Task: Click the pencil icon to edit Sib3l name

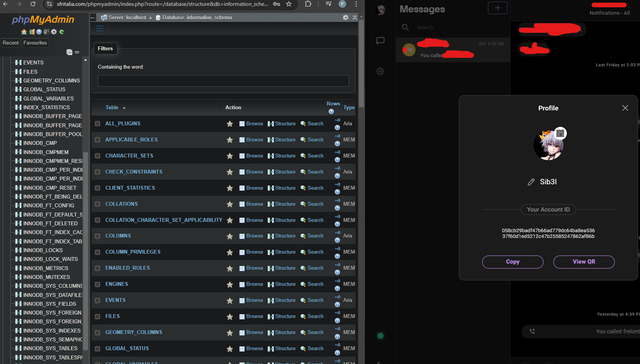Action: click(531, 182)
